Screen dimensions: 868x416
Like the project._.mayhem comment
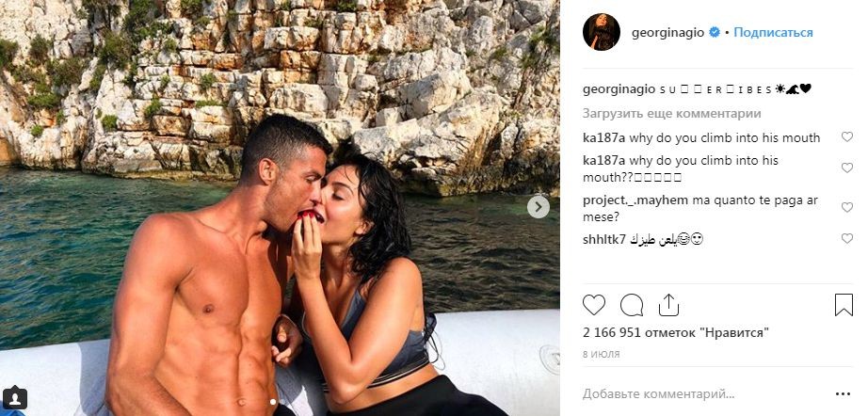point(847,207)
